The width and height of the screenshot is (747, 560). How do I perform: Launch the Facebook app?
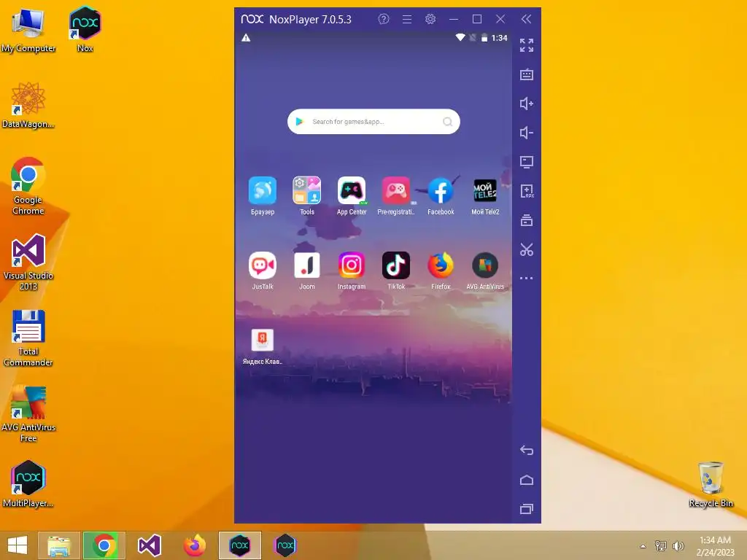[x=441, y=191]
